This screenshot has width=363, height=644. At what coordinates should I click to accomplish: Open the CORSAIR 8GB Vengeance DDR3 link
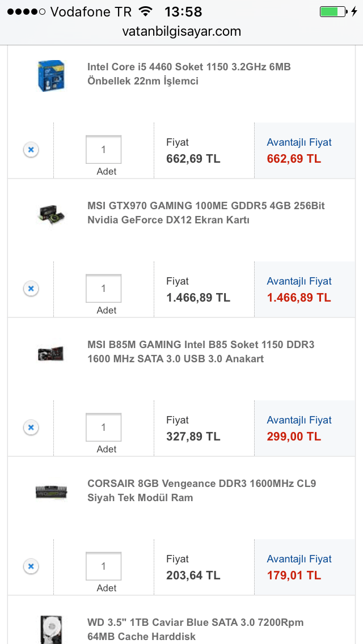click(201, 490)
